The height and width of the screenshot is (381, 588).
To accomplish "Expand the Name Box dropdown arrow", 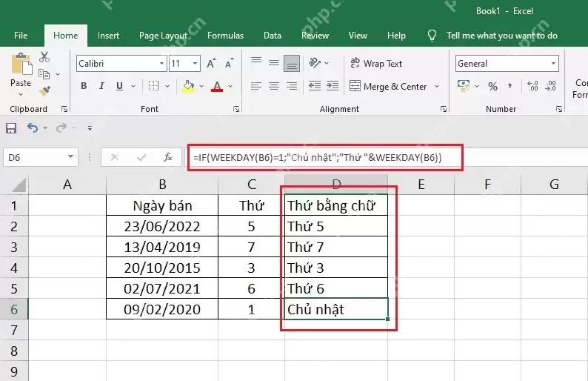I will [70, 157].
